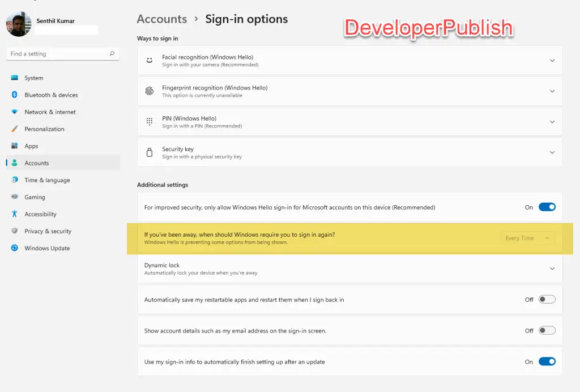Click the Fingerprint recognition (Windows Hello) title
This screenshot has width=580, height=392.
(215, 88)
